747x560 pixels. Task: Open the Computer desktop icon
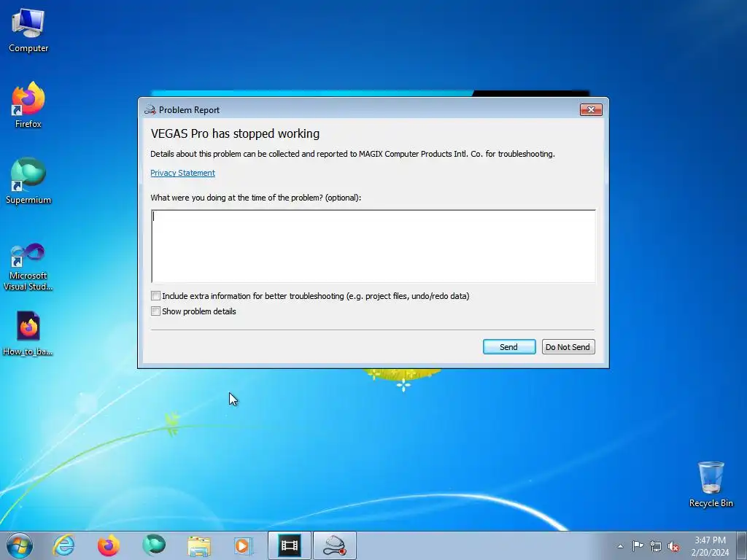(28, 31)
